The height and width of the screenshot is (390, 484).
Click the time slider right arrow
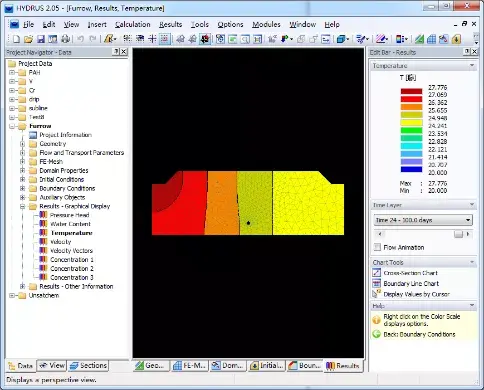(468, 234)
